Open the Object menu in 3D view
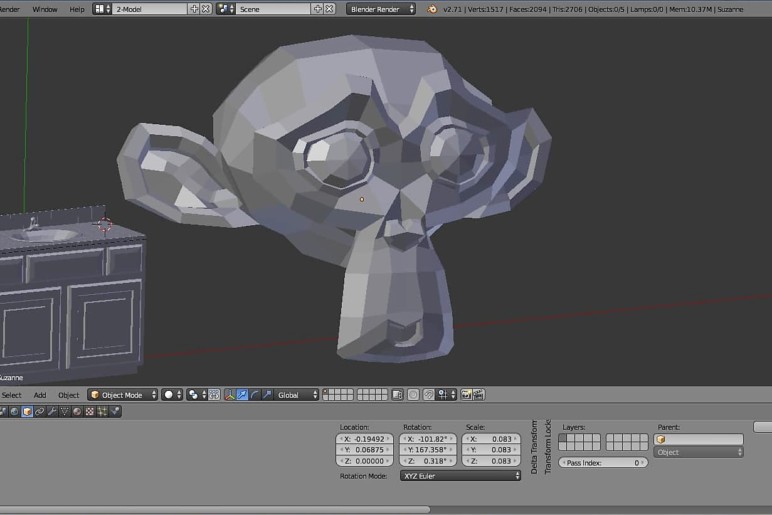772x515 pixels. click(x=68, y=395)
